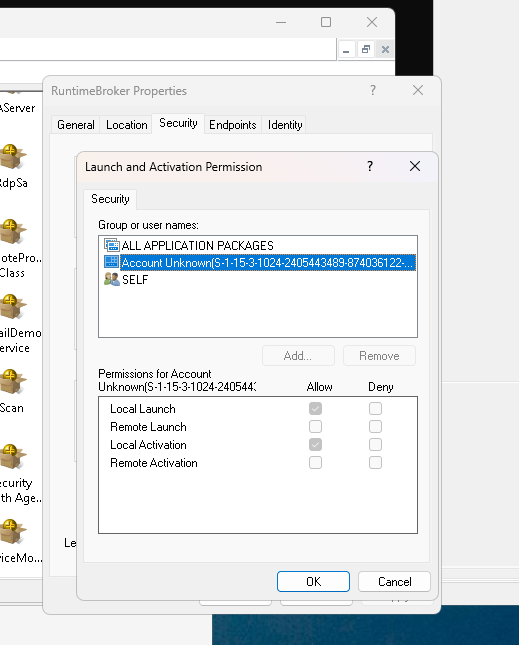Close the RuntimeBroker Properties window
This screenshot has width=519, height=645.
click(x=418, y=90)
